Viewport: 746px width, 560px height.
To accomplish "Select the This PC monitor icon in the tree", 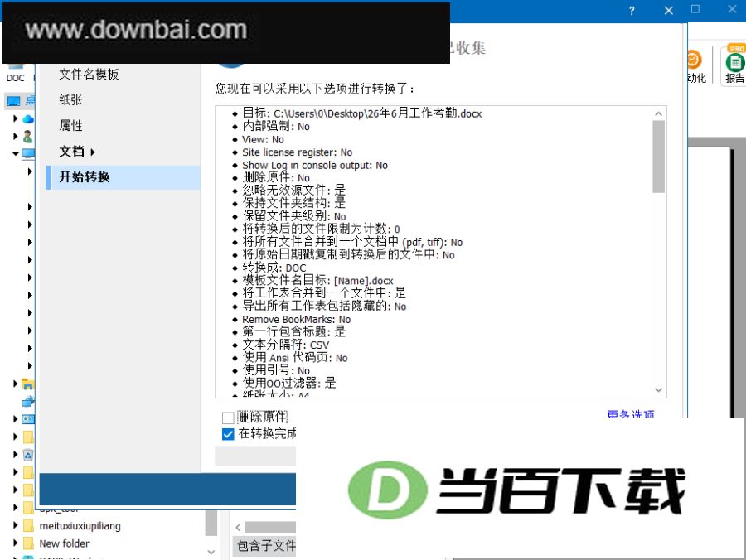I will pyautogui.click(x=28, y=153).
